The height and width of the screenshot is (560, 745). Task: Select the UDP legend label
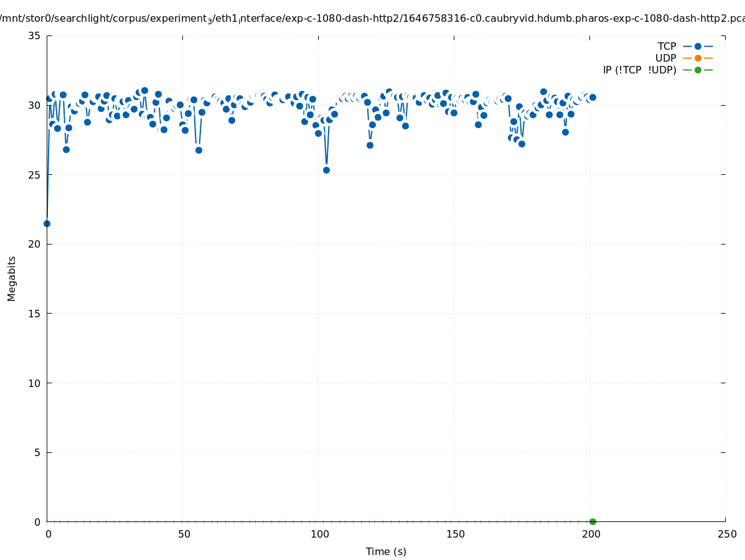[x=665, y=58]
